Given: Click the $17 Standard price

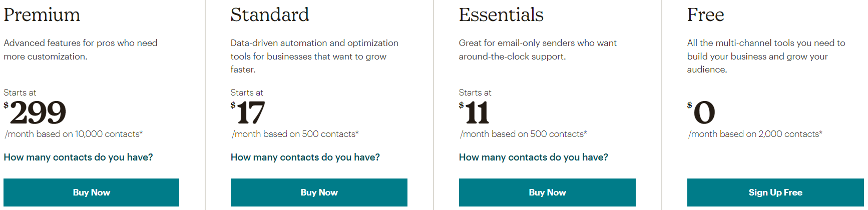Looking at the screenshot, I should coord(248,112).
